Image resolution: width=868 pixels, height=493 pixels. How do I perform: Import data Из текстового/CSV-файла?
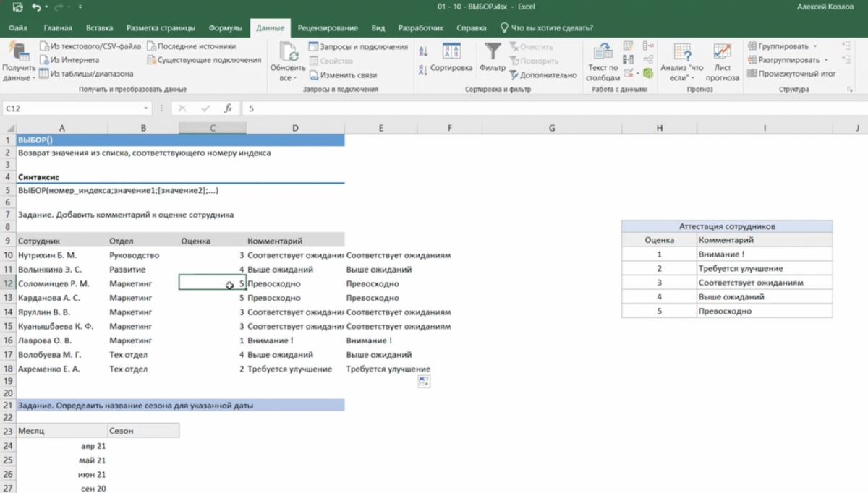tap(90, 47)
